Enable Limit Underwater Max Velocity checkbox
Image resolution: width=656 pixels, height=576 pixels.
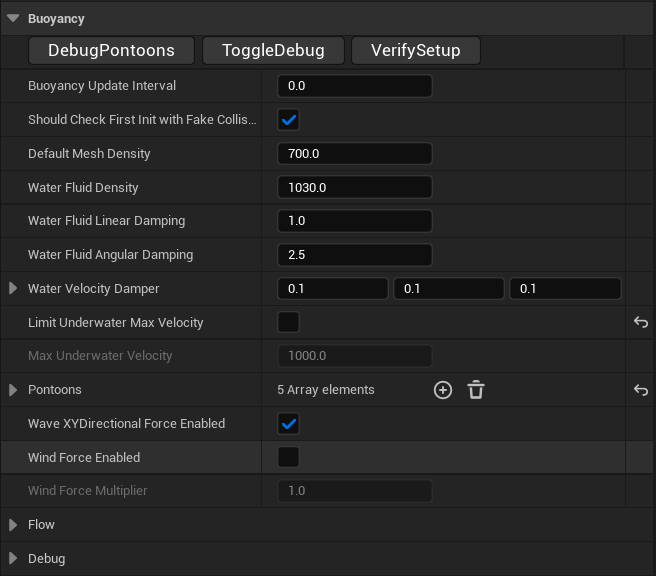click(289, 322)
